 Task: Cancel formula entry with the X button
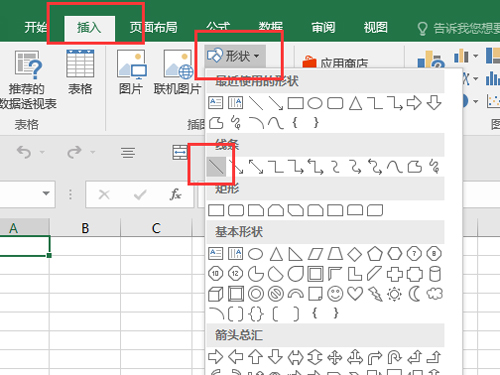point(104,194)
